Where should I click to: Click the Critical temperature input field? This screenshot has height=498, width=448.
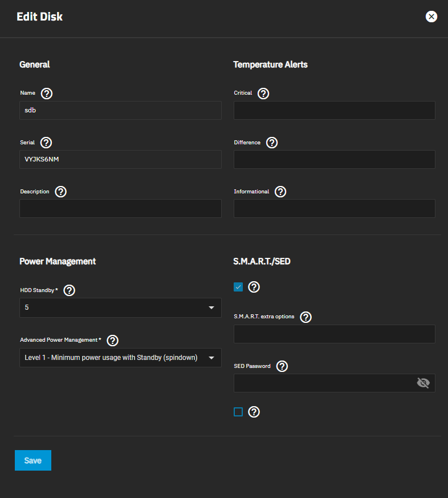pyautogui.click(x=335, y=110)
